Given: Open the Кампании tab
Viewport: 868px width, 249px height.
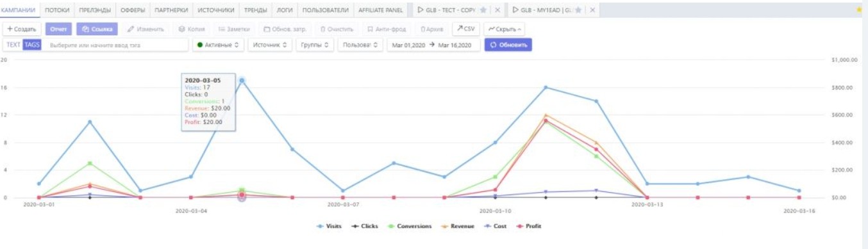Looking at the screenshot, I should click(x=19, y=10).
